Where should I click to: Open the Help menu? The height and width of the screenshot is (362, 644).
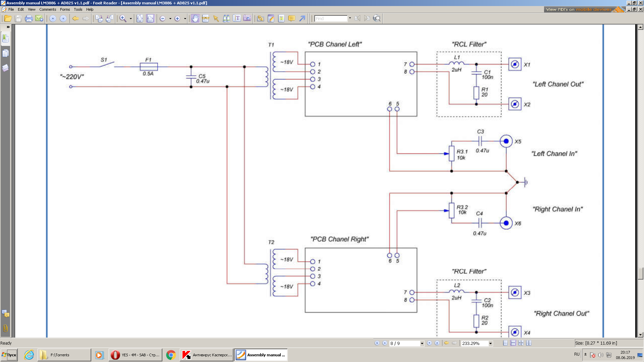90,9
